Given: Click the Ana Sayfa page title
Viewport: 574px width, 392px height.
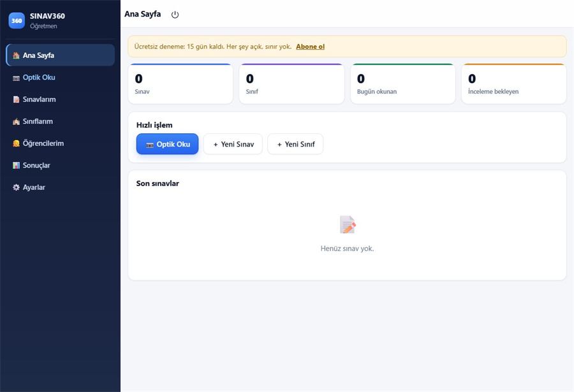Looking at the screenshot, I should [142, 14].
